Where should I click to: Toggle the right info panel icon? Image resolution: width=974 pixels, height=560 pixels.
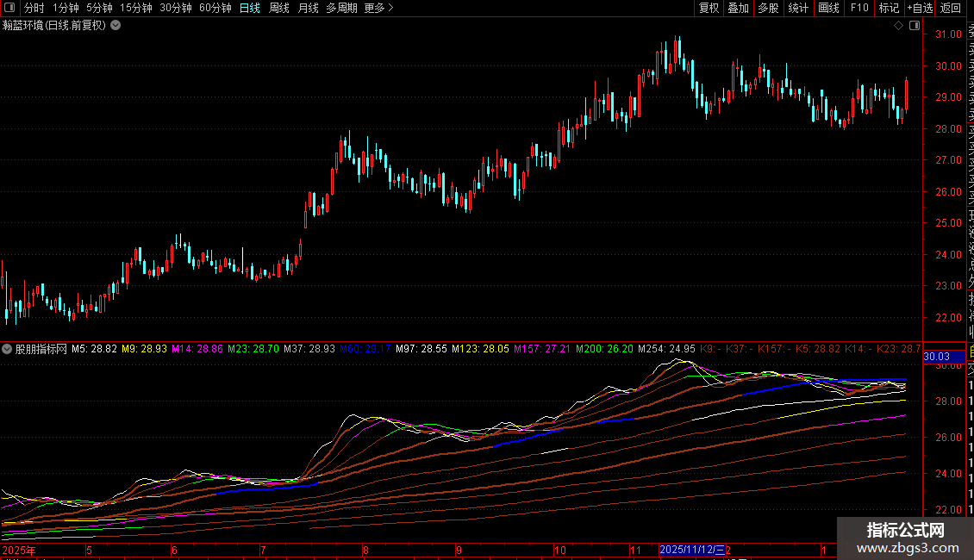(x=915, y=26)
